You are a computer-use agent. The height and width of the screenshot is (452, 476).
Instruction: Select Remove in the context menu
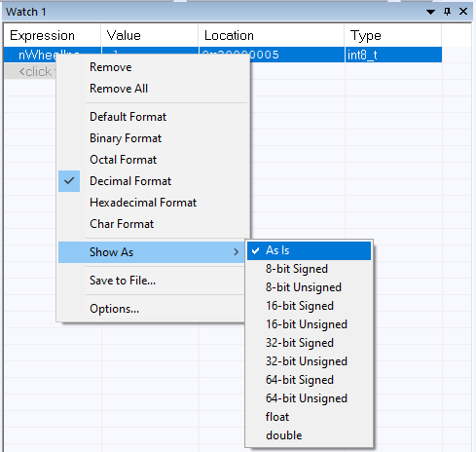(x=153, y=67)
